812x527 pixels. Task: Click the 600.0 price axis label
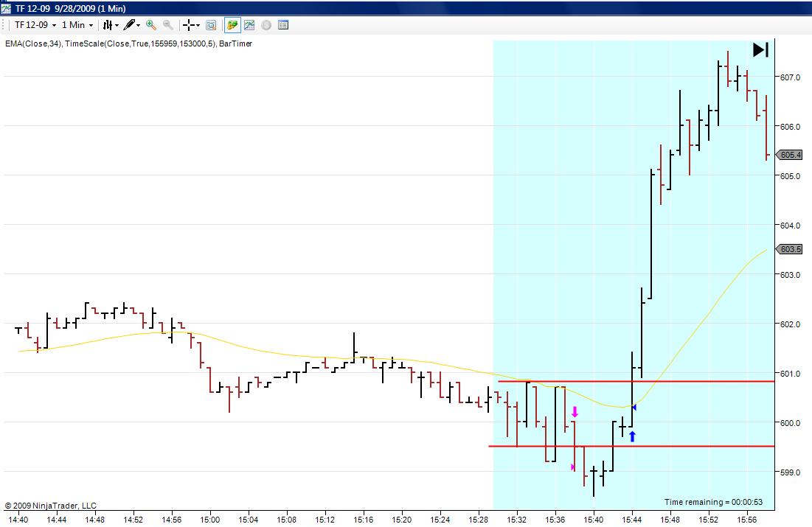tap(790, 423)
